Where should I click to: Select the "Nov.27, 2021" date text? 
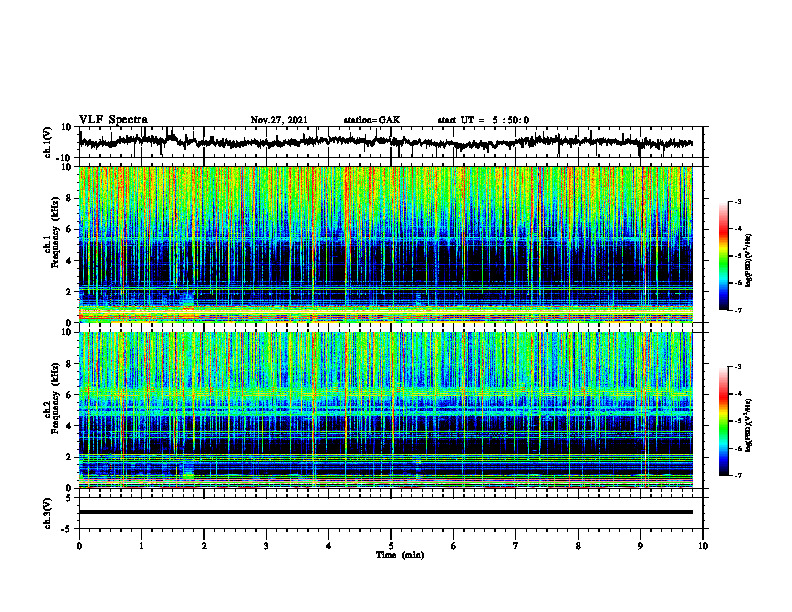pos(279,120)
